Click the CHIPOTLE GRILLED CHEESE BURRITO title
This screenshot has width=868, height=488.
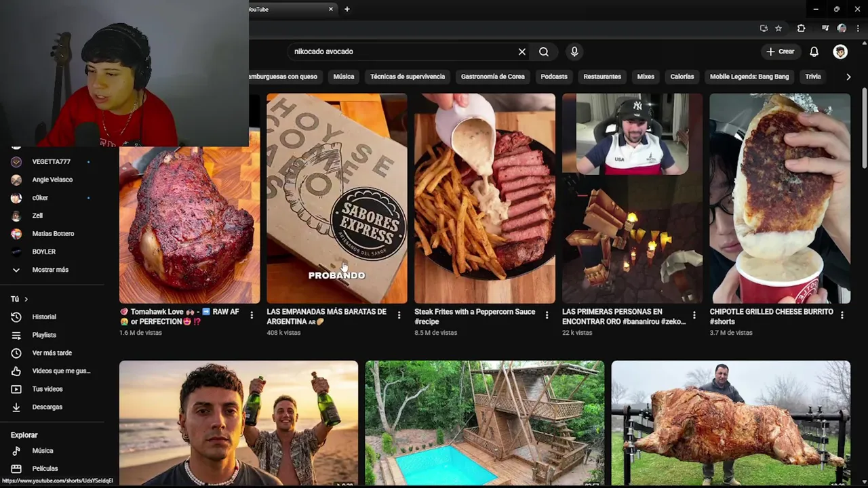(772, 317)
